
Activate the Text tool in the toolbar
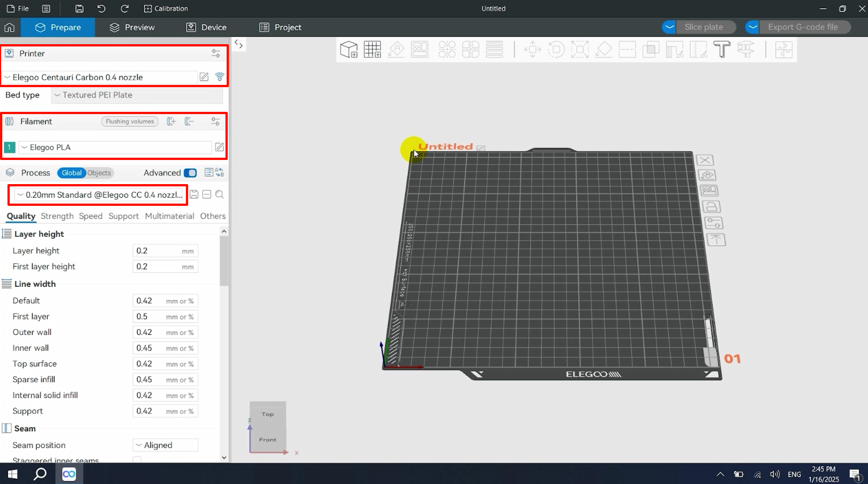point(722,49)
